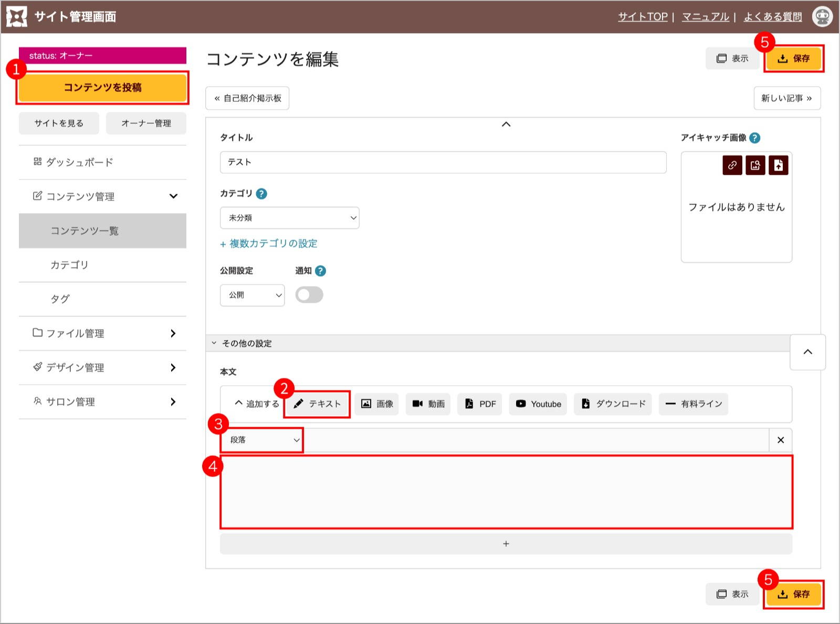Screen dimensions: 840x624
Task: Expand ファイル管理 in the sidebar
Action: click(x=102, y=333)
